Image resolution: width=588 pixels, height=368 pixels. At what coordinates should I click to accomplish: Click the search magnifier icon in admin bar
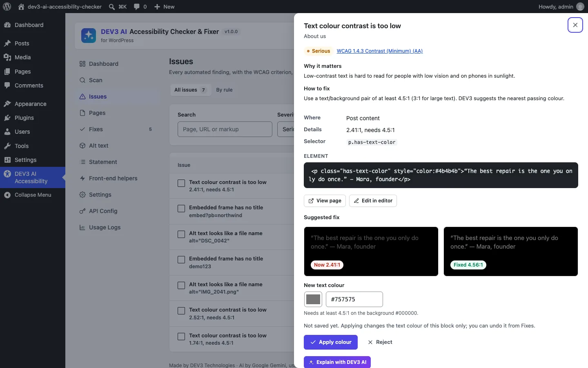coord(111,7)
